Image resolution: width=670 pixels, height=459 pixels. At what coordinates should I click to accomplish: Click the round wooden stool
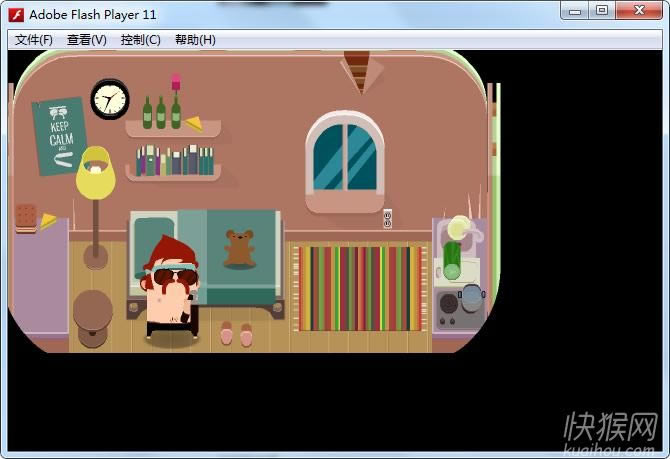93,317
